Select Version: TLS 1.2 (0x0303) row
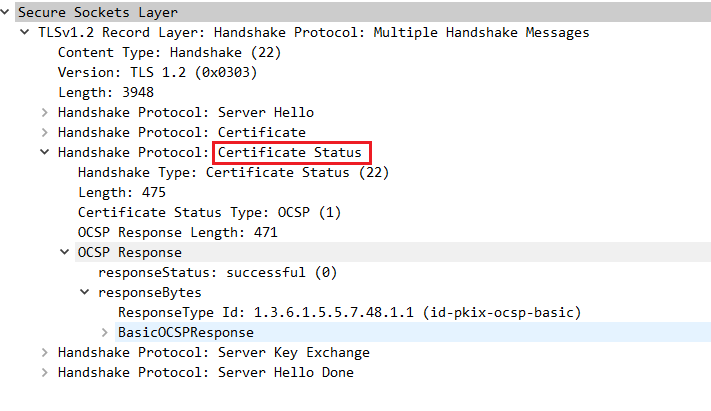This screenshot has width=711, height=411. pyautogui.click(x=157, y=72)
